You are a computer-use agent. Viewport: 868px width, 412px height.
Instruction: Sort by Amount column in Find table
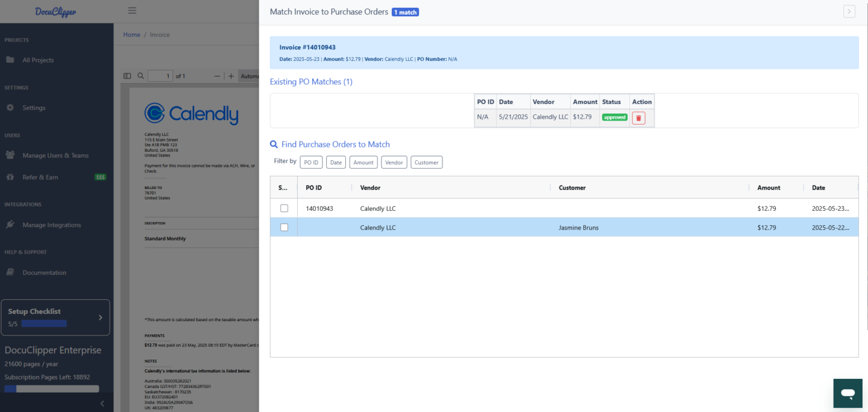click(769, 188)
